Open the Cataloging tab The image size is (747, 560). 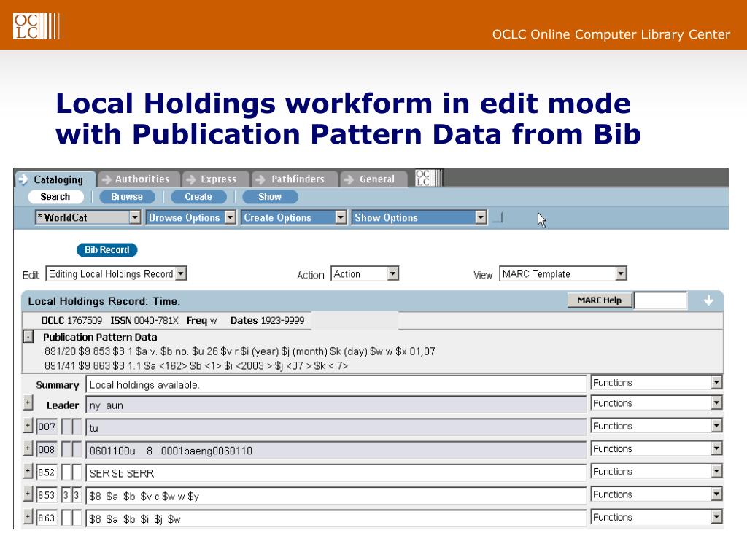[55, 179]
